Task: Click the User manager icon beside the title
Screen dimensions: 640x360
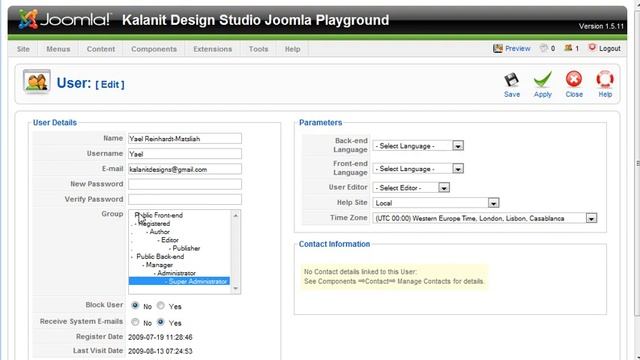Action: click(37, 82)
